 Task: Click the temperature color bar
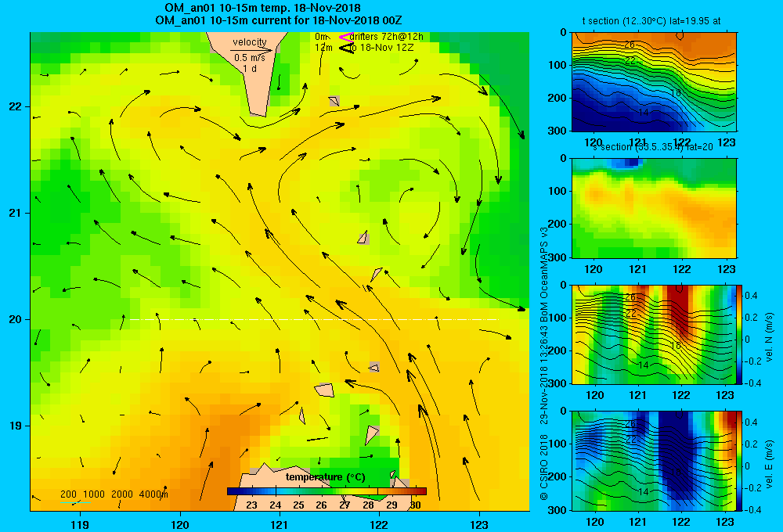pyautogui.click(x=327, y=491)
